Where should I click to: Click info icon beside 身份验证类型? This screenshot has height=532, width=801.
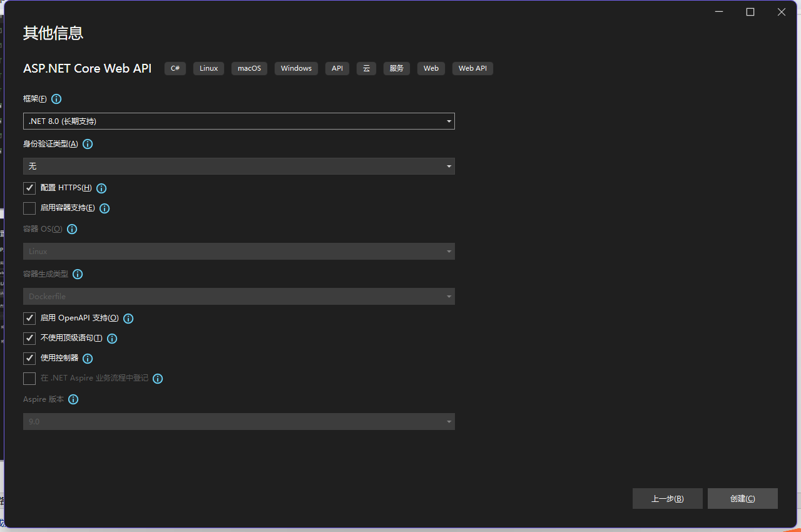click(88, 144)
